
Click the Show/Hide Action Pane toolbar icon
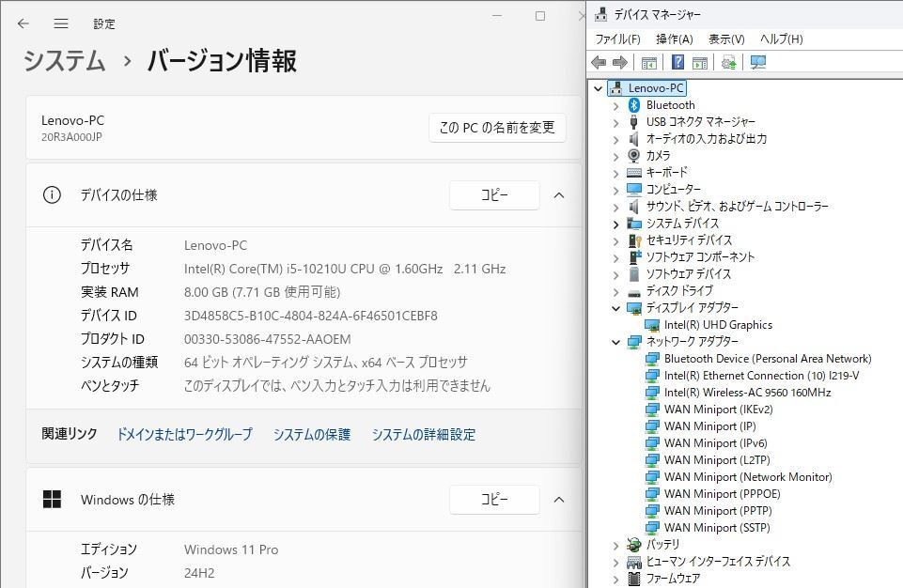(699, 63)
